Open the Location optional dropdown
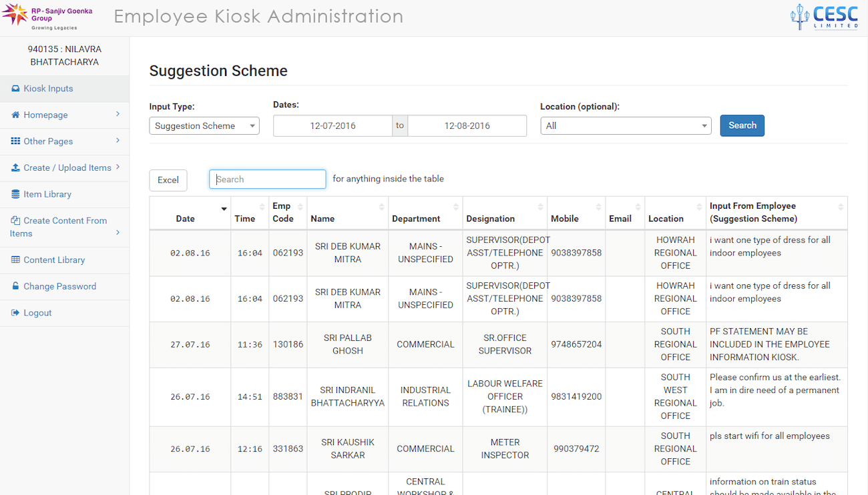This screenshot has height=495, width=868. (626, 125)
